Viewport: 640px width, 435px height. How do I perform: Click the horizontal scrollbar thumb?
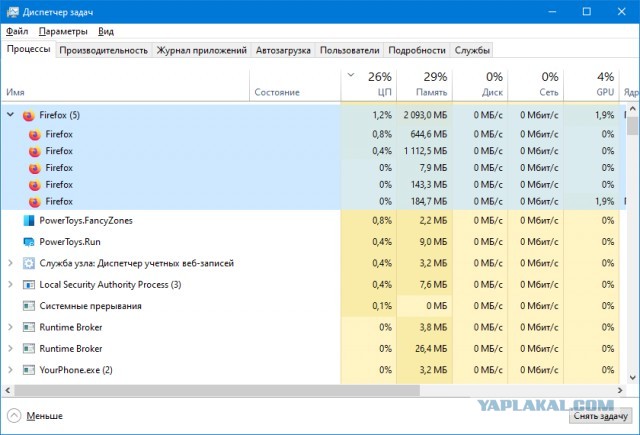tap(217, 391)
